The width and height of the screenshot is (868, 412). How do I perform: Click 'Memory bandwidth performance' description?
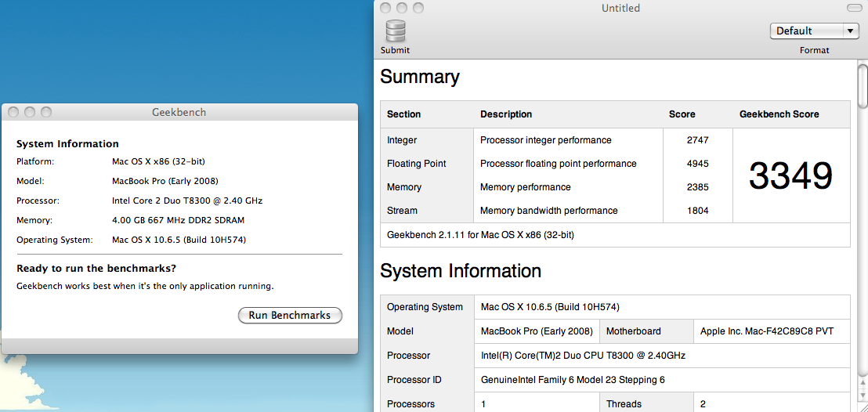[x=548, y=211]
